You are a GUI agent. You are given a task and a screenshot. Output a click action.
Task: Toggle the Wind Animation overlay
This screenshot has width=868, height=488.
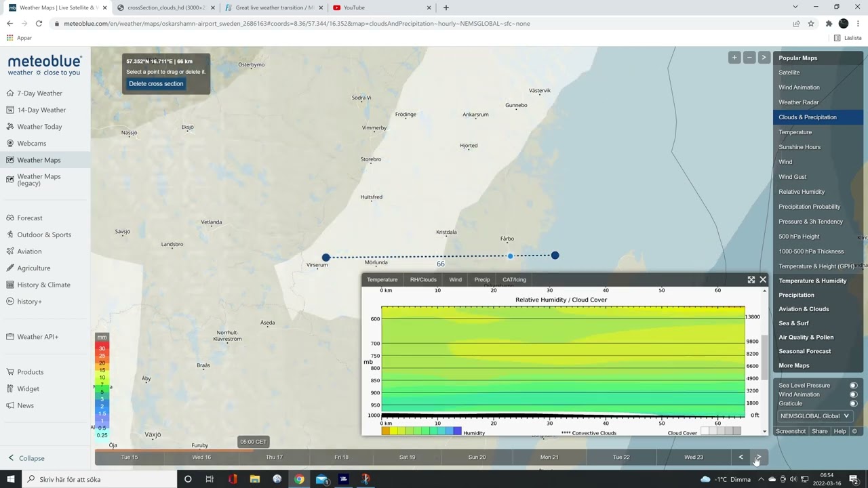(854, 394)
